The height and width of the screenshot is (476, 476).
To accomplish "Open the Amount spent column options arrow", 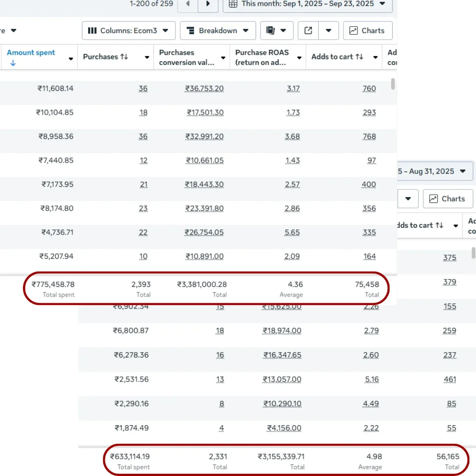I will (71, 59).
